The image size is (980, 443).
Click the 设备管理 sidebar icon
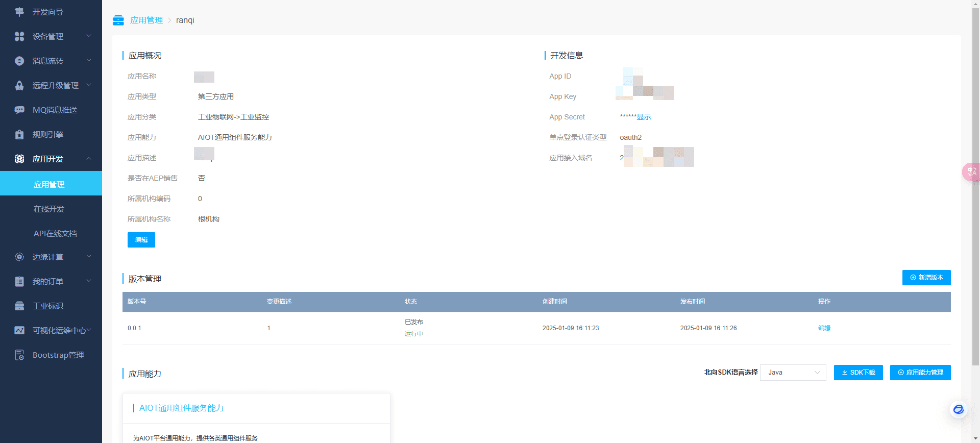[x=19, y=36]
